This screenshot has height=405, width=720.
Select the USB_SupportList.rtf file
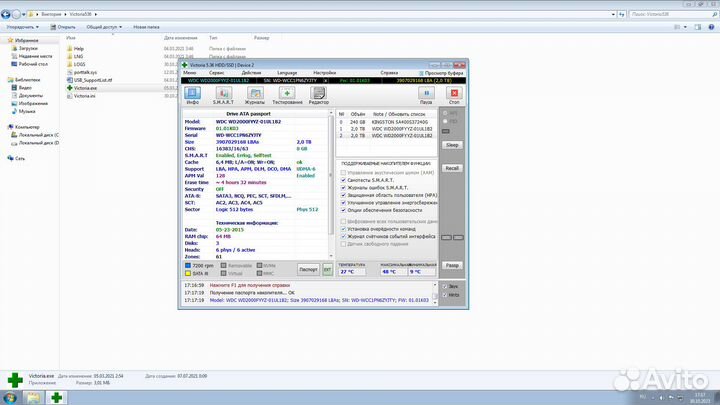(90, 80)
